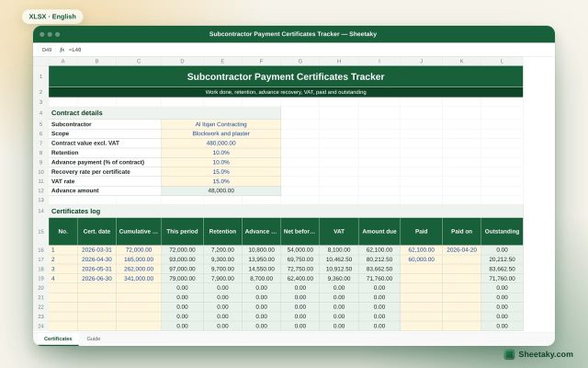Image resolution: width=588 pixels, height=368 pixels.
Task: Click the 'Scope' label cell
Action: coord(105,133)
